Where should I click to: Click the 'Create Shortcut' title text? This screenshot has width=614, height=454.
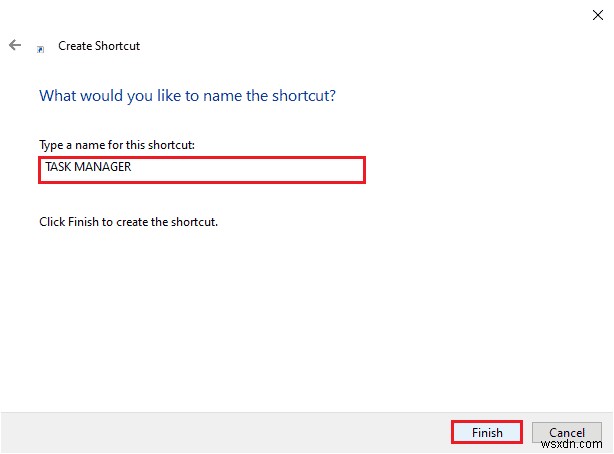tap(99, 46)
